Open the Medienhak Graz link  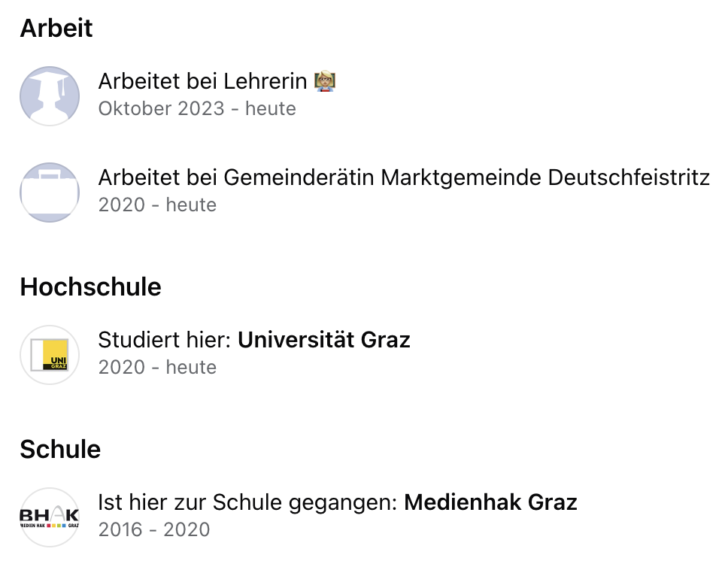coord(491,502)
